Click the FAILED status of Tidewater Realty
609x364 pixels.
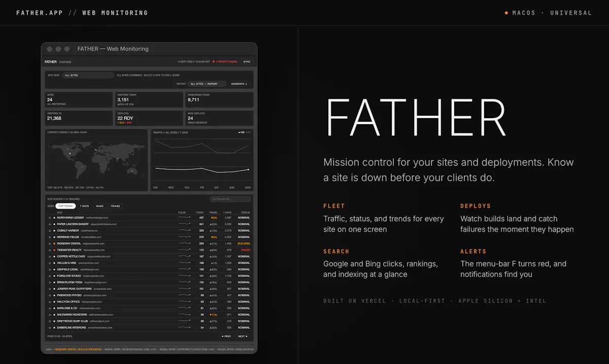tap(246, 250)
